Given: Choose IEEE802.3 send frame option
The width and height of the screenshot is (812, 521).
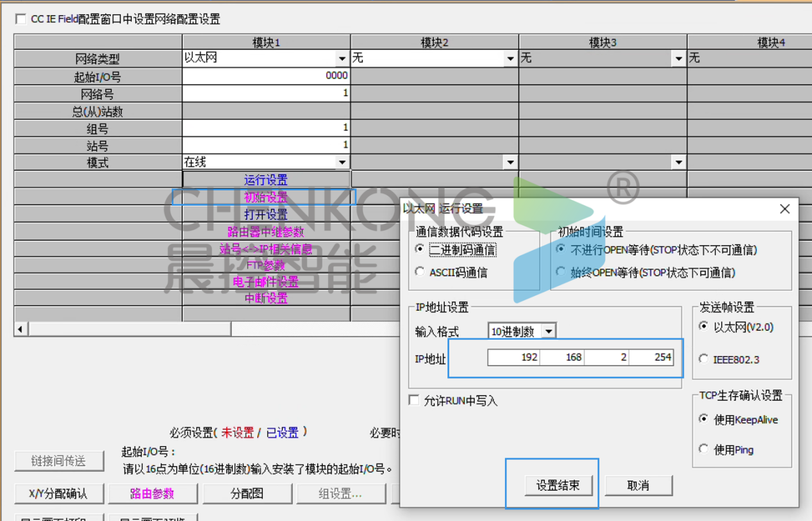Looking at the screenshot, I should [704, 359].
